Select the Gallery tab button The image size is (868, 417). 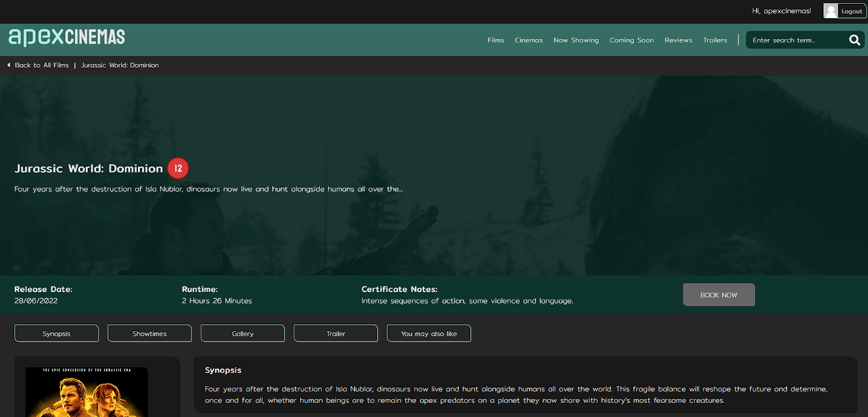tap(242, 334)
